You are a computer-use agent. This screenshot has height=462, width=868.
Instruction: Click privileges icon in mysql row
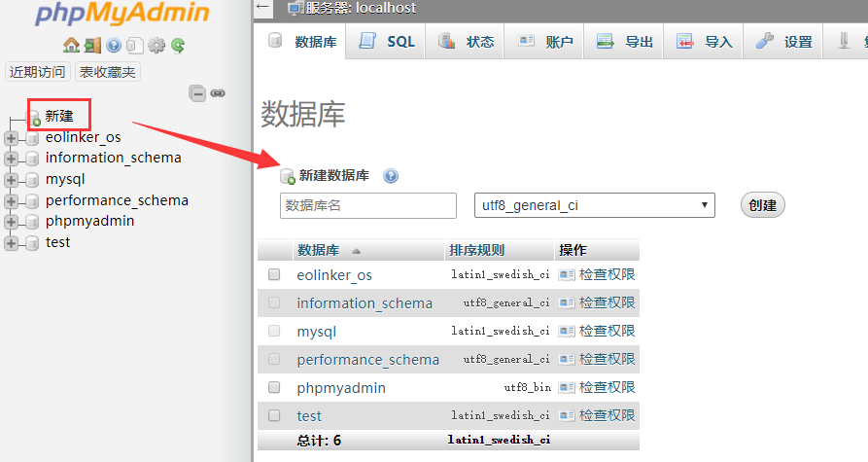click(x=567, y=332)
